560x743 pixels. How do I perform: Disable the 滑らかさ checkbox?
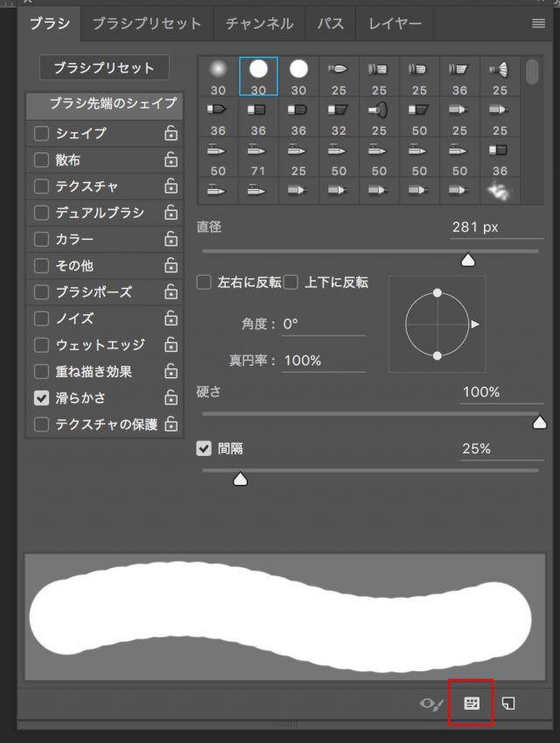(41, 398)
